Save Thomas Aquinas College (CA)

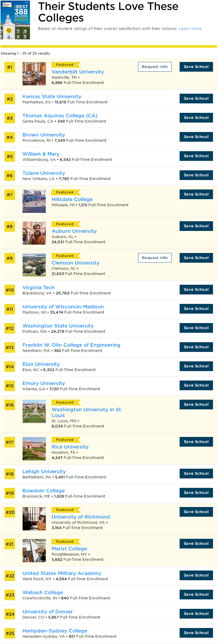coord(196,118)
